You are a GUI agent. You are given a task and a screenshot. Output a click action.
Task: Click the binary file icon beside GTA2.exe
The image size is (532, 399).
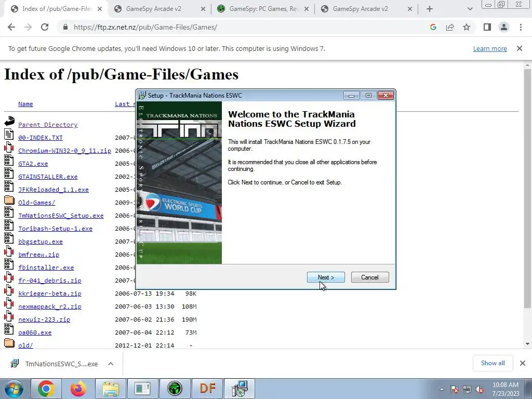(9, 161)
